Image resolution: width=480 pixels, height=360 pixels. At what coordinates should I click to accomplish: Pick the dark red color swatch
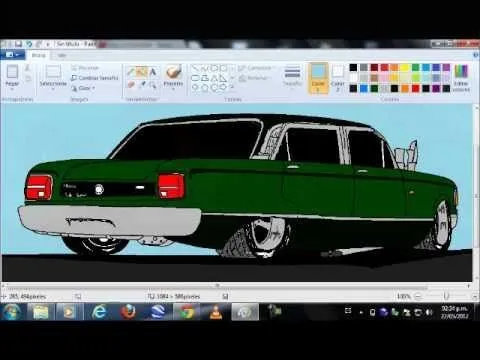374,68
